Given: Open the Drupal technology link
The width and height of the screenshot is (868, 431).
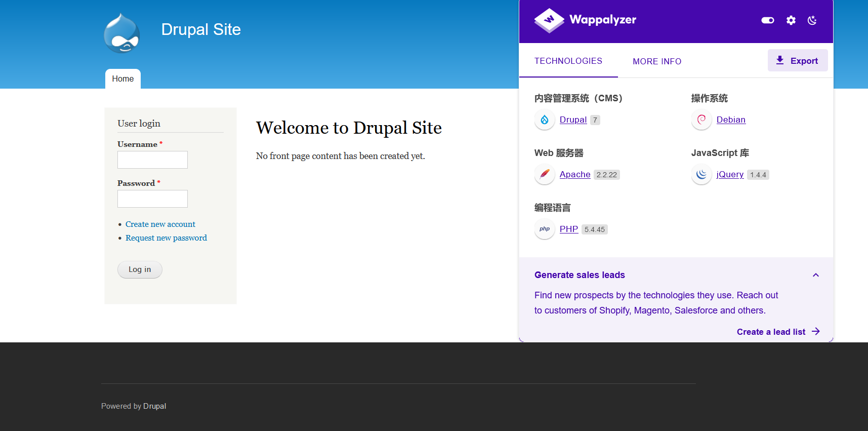Looking at the screenshot, I should click(x=573, y=120).
